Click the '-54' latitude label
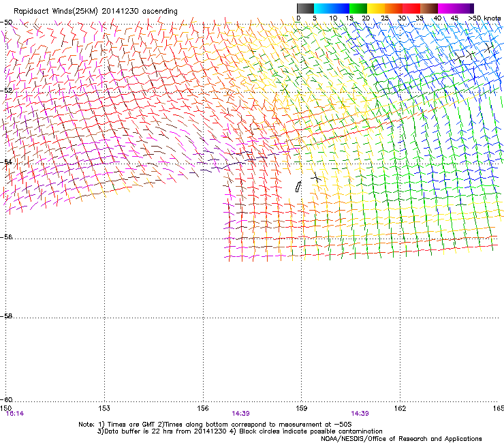The image size is (504, 443). [x=6, y=162]
